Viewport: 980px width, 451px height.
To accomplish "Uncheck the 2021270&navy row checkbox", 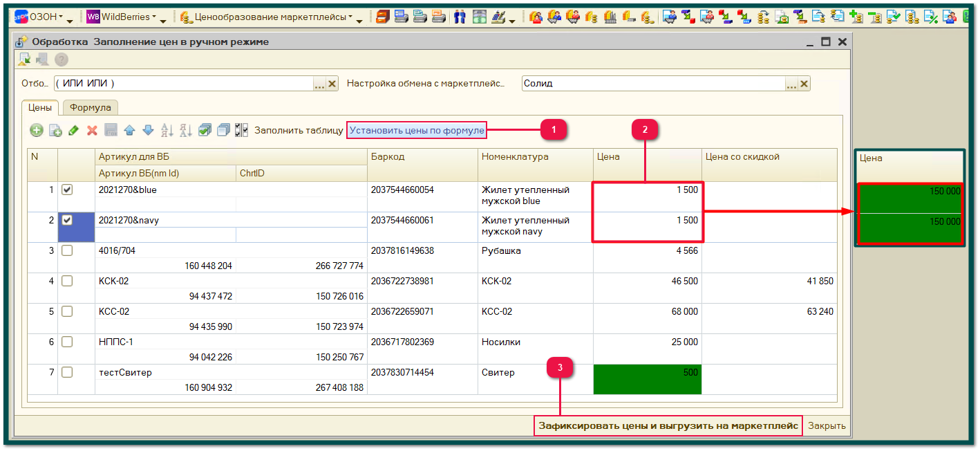I will [67, 220].
